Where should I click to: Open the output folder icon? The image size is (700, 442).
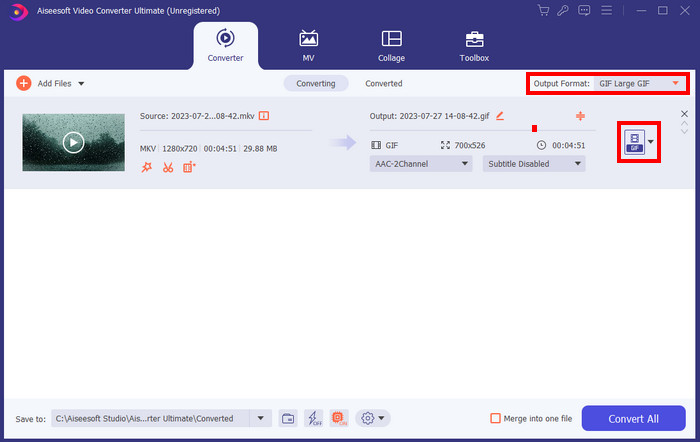(288, 419)
